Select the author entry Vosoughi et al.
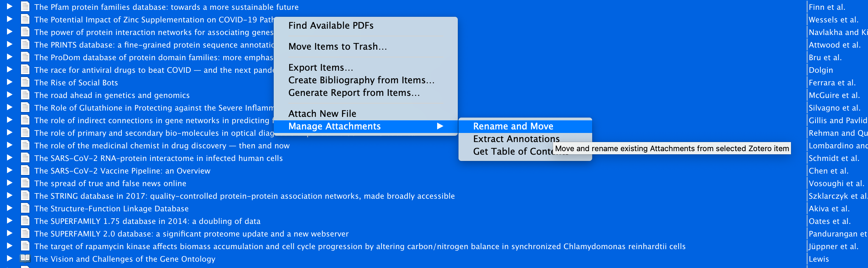Viewport: 868px width, 268px height. (836, 183)
